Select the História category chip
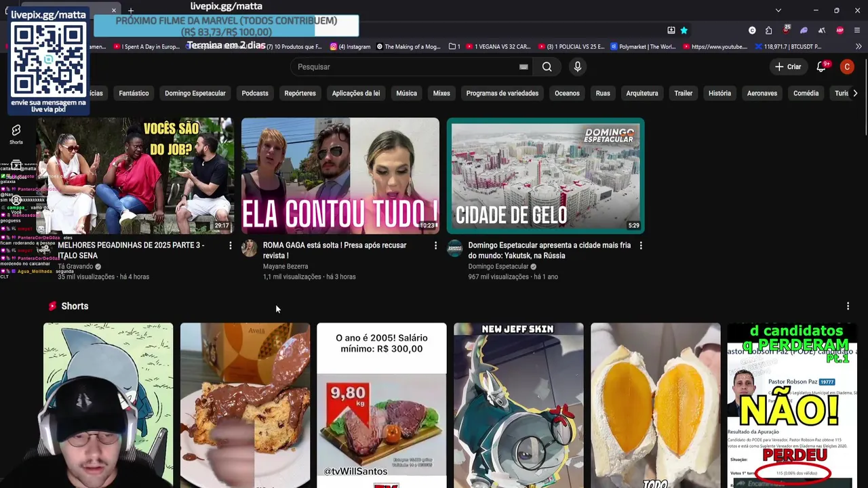The image size is (868, 488). 719,93
